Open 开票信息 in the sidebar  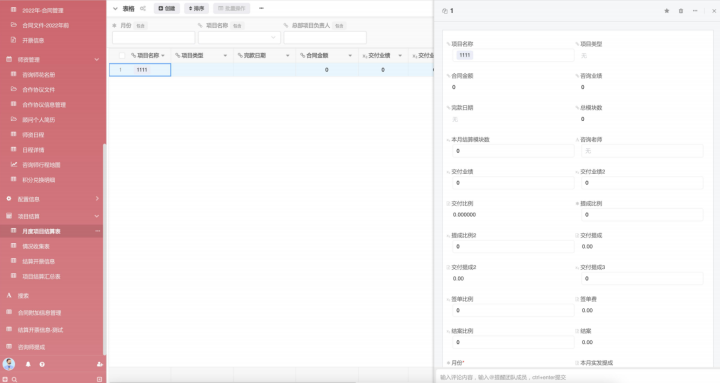[33, 40]
